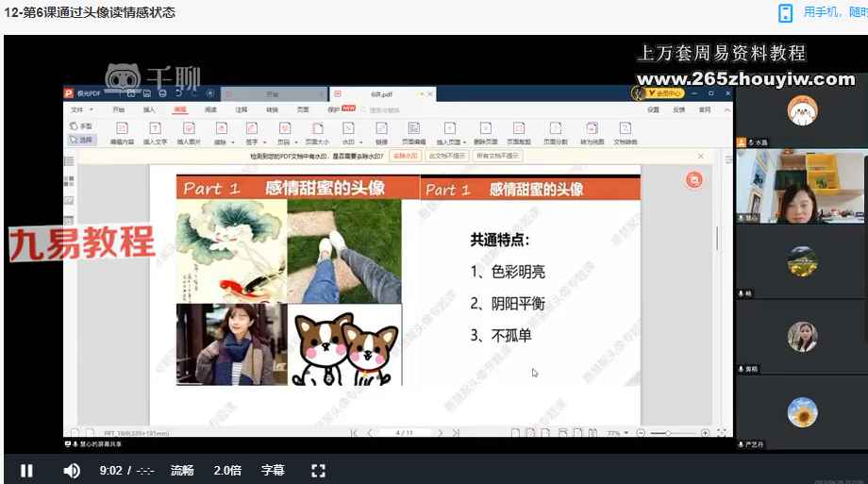Dismiss the watermark notification bar
Image resolution: width=868 pixels, height=484 pixels.
(701, 157)
